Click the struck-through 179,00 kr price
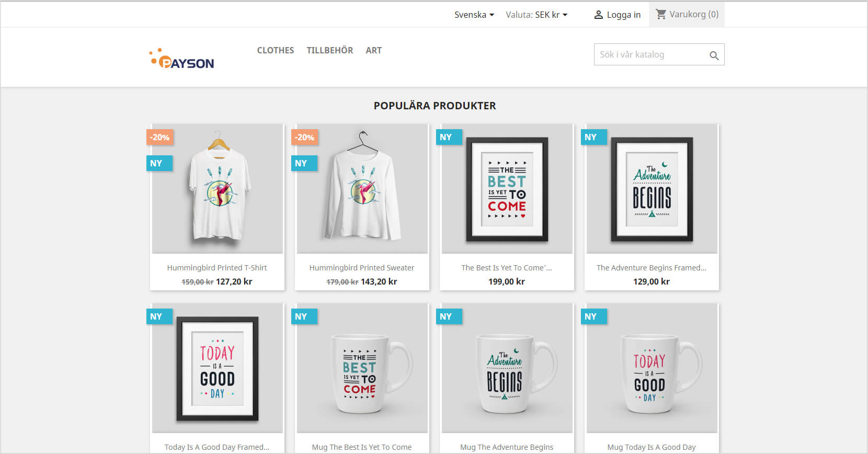Viewport: 868px width, 454px height. point(342,282)
